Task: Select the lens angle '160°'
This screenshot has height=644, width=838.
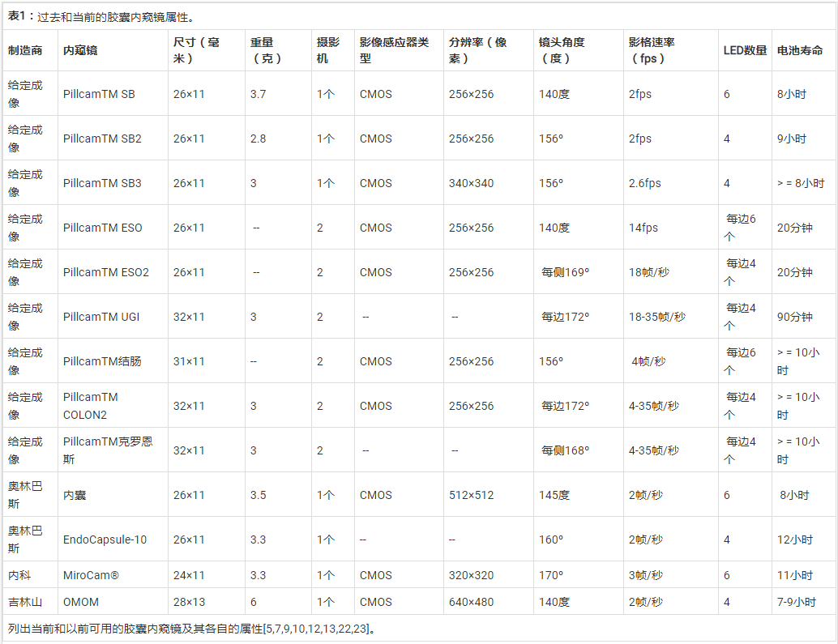Action: 550,540
